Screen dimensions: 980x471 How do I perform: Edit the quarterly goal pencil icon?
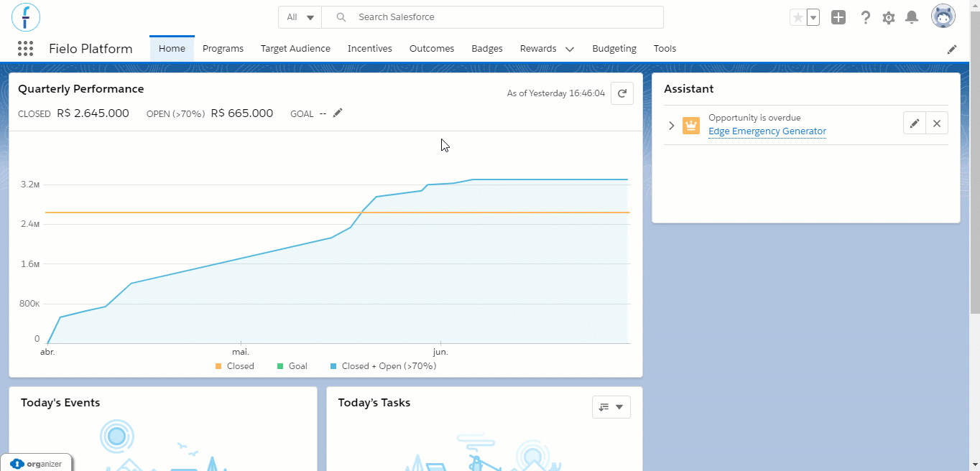[x=338, y=113]
